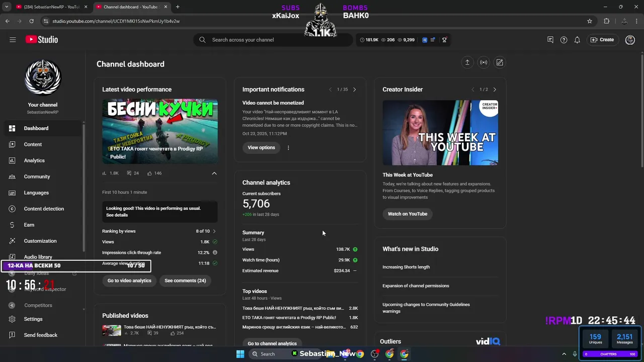The width and height of the screenshot is (644, 362).
Task: Go to next Creator Insider card
Action: [495, 89]
